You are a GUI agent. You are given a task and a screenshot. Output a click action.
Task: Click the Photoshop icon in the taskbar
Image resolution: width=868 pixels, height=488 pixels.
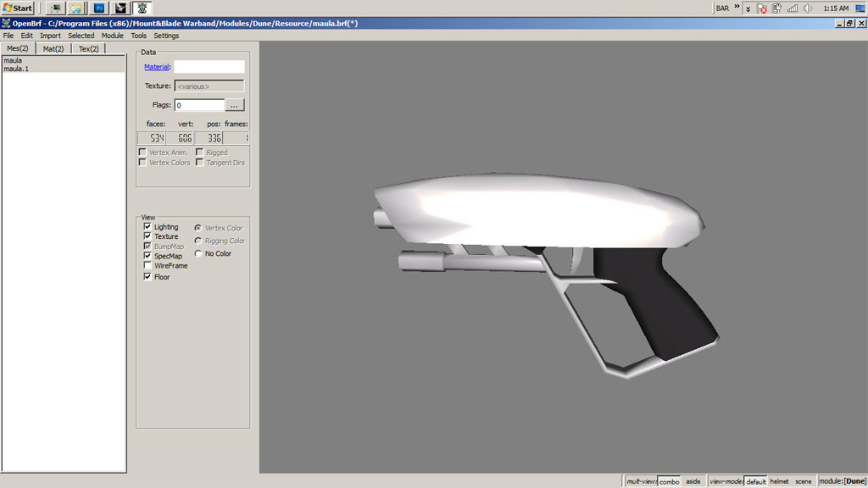click(98, 8)
